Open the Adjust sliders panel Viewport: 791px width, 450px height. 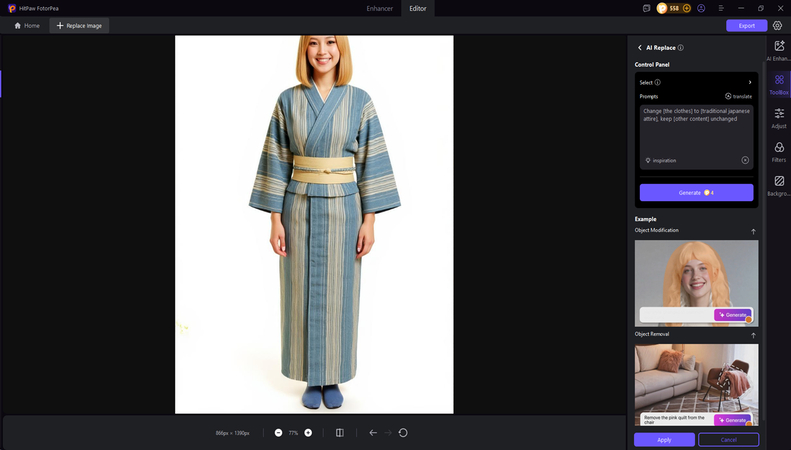tap(779, 117)
